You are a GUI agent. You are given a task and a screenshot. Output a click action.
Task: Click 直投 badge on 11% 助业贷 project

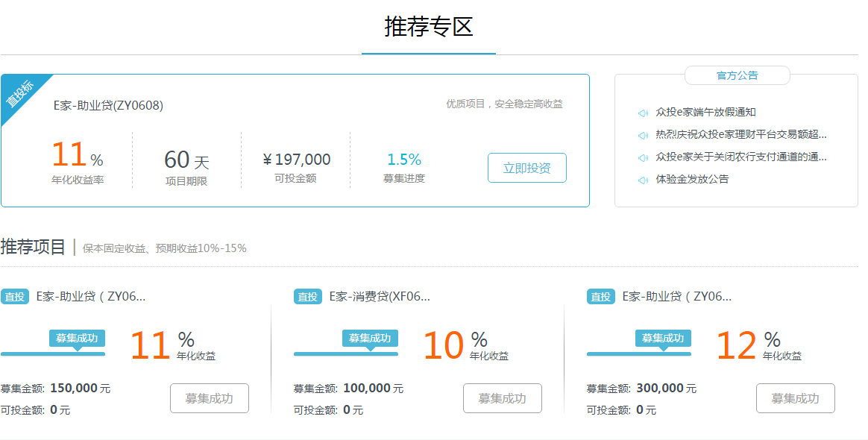[15, 297]
